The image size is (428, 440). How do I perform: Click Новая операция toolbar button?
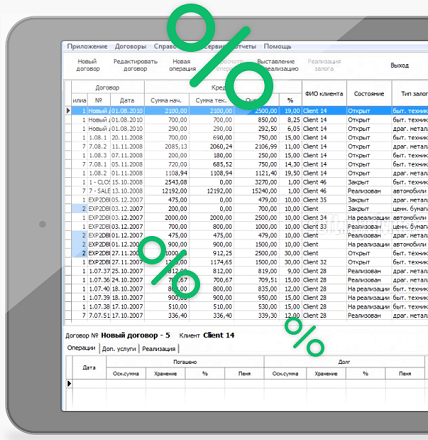pos(182,65)
